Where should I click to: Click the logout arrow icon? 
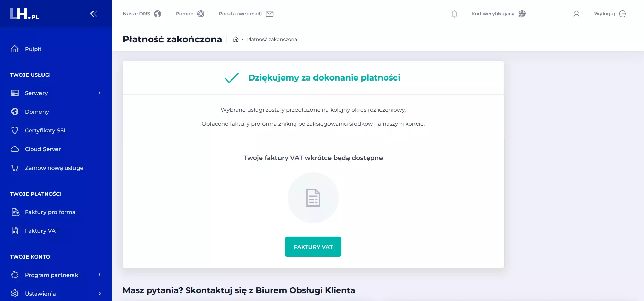pos(623,14)
